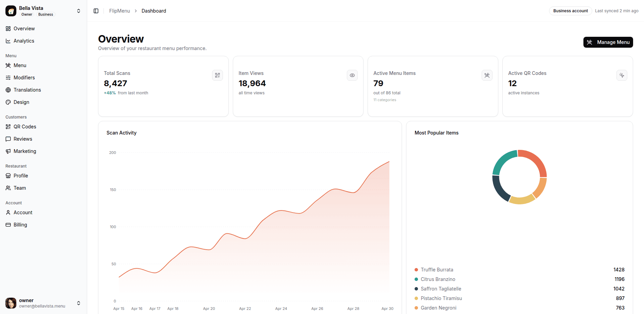The image size is (644, 314).
Task: Click the FlipMenu breadcrumb link
Action: point(119,11)
